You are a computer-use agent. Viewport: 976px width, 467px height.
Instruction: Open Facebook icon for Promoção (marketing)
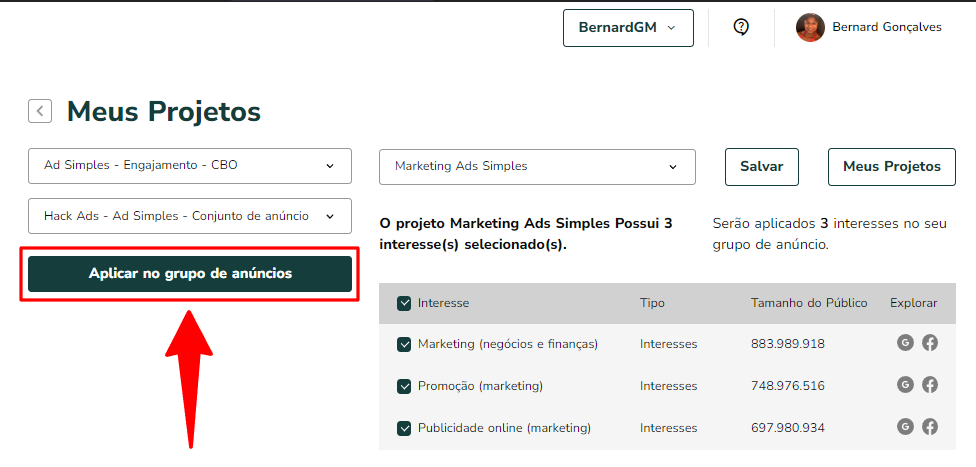tap(930, 385)
